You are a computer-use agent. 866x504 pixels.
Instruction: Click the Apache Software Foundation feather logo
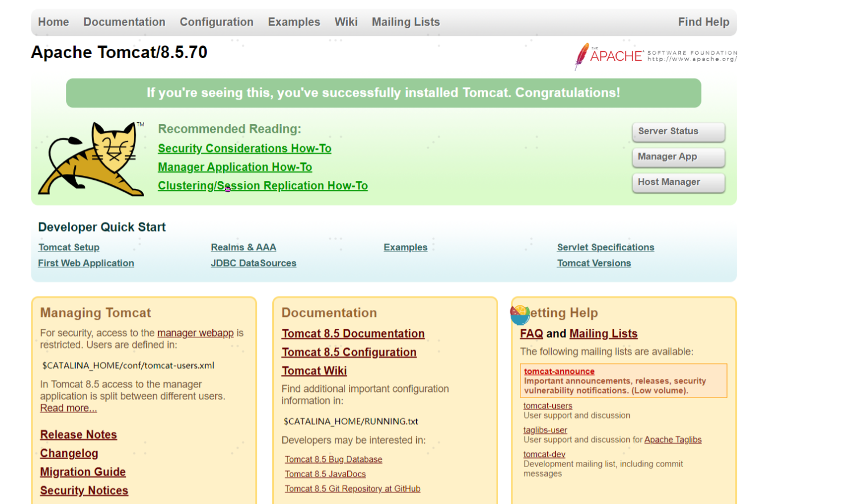tap(655, 56)
